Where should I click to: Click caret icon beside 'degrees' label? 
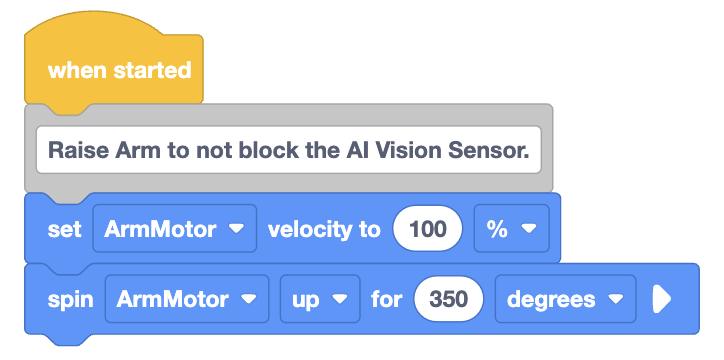[615, 300]
